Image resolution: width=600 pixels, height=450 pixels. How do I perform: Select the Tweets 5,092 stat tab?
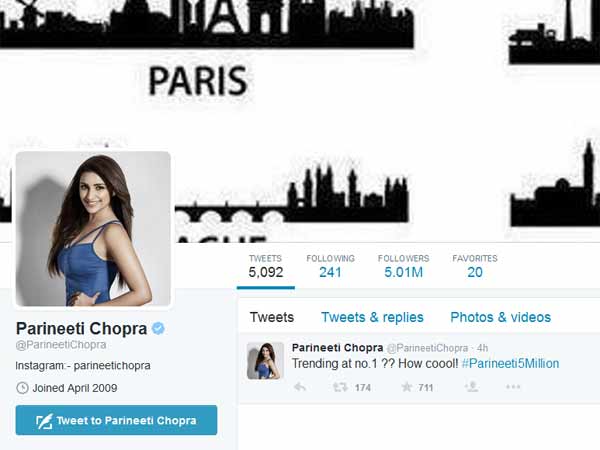(266, 266)
